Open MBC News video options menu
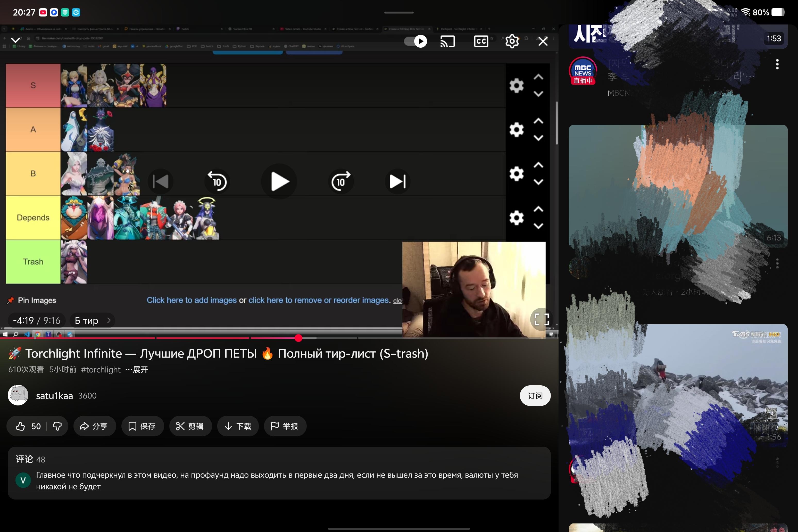 click(777, 64)
